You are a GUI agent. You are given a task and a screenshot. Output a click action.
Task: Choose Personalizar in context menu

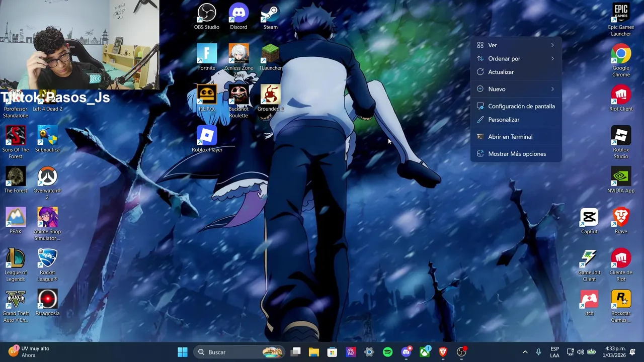click(516, 120)
